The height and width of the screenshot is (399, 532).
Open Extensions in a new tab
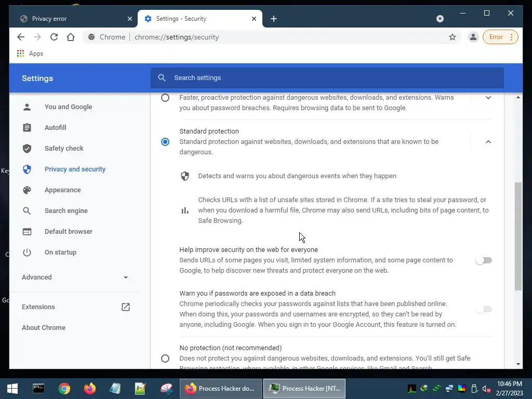pos(38,307)
